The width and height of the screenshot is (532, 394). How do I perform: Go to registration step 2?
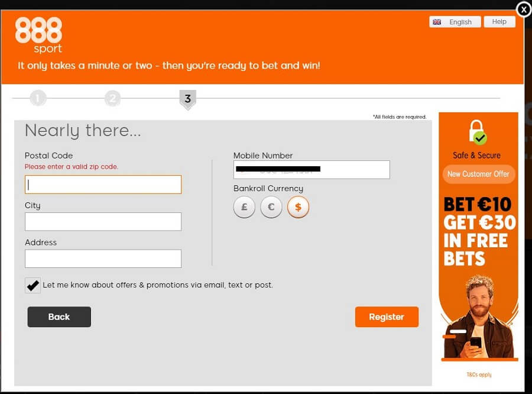pyautogui.click(x=113, y=98)
